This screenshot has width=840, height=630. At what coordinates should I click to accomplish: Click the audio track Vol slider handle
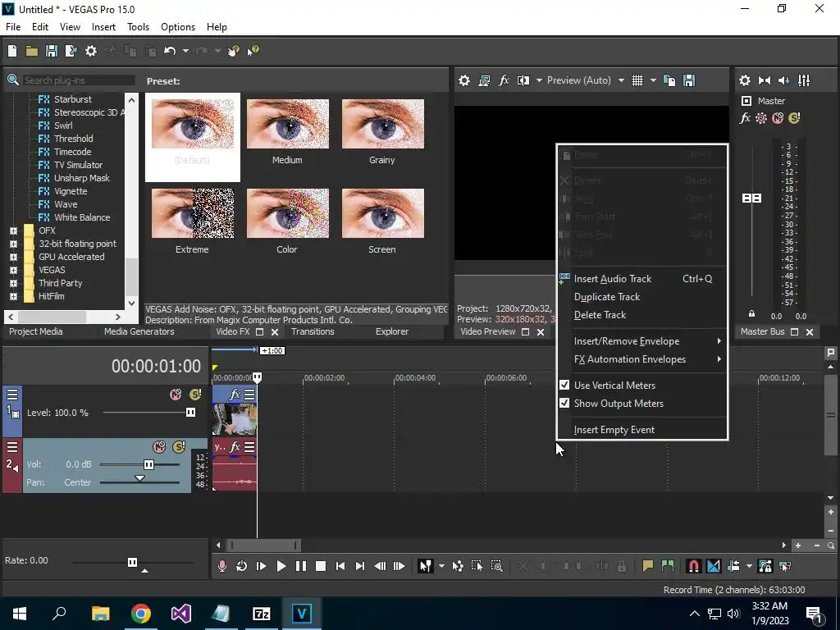pyautogui.click(x=149, y=464)
